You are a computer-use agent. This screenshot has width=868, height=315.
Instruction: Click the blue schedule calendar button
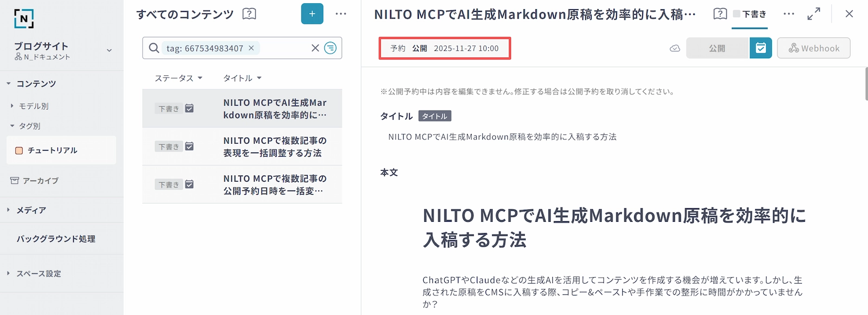click(x=761, y=48)
